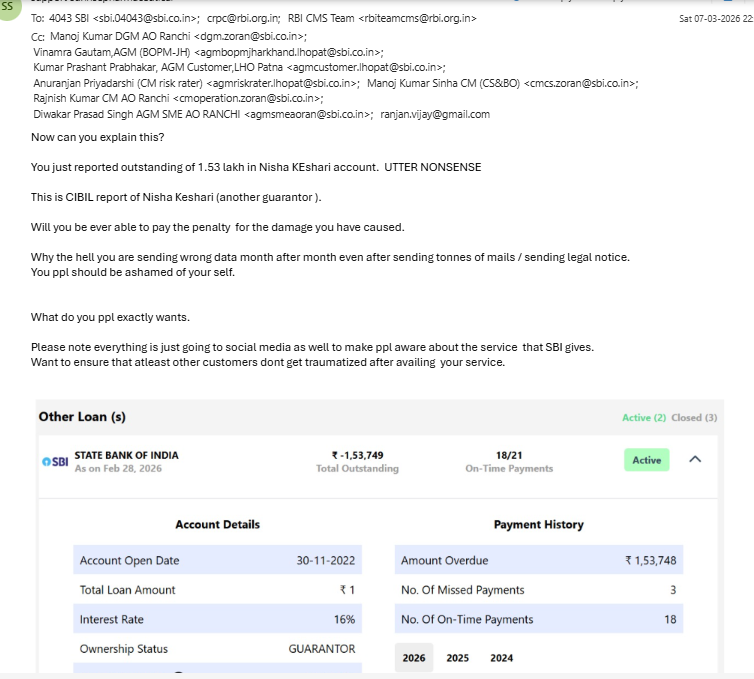The image size is (754, 679).
Task: Open Cc recipient Kumar Prashant Prabhakar
Action: pos(239,67)
